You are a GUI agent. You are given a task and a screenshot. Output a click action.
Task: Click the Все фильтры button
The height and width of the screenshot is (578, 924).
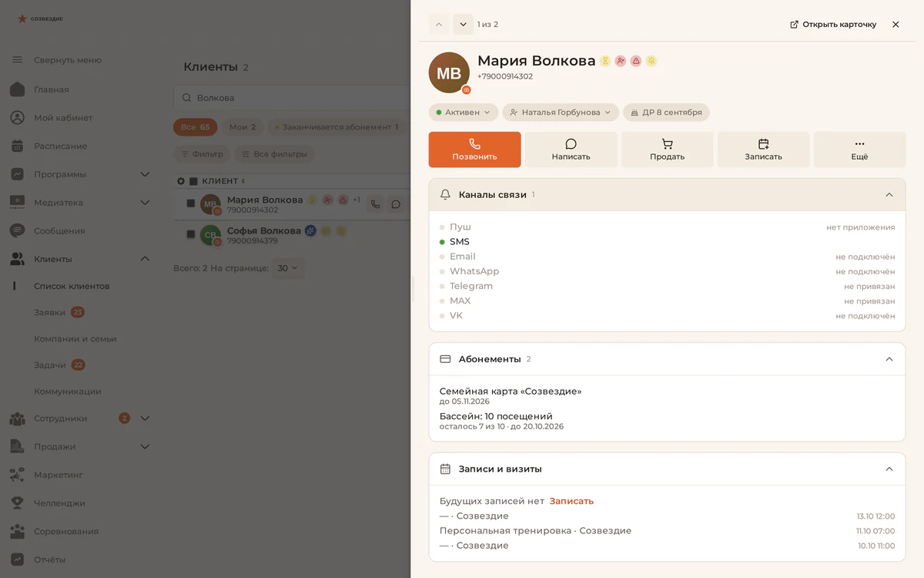point(273,154)
